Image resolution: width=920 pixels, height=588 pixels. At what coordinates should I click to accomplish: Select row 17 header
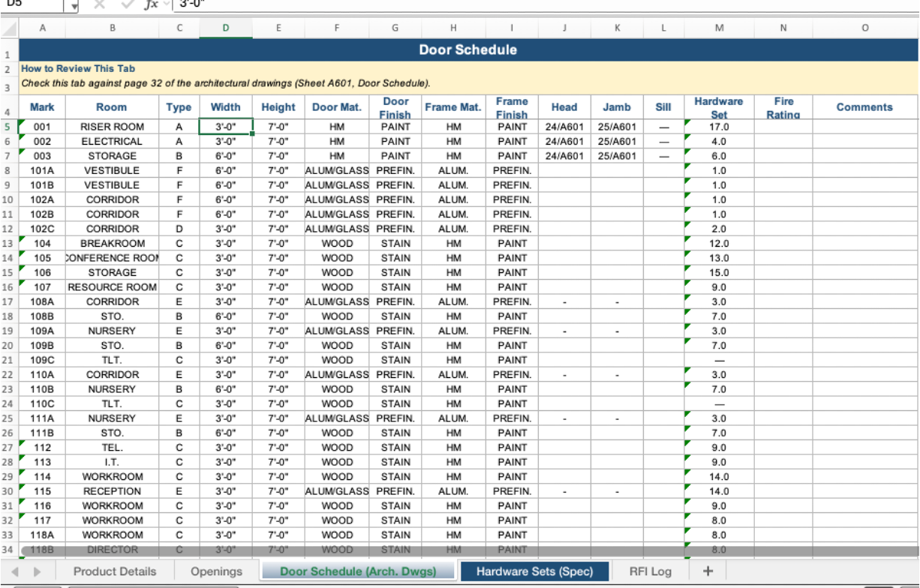click(9, 301)
